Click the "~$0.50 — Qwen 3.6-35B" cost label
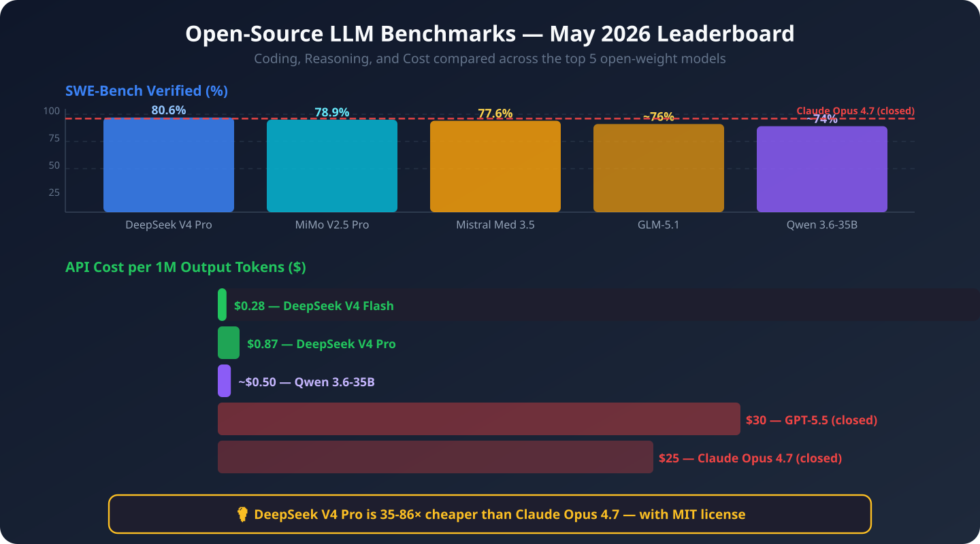This screenshot has width=980, height=544. 306,381
